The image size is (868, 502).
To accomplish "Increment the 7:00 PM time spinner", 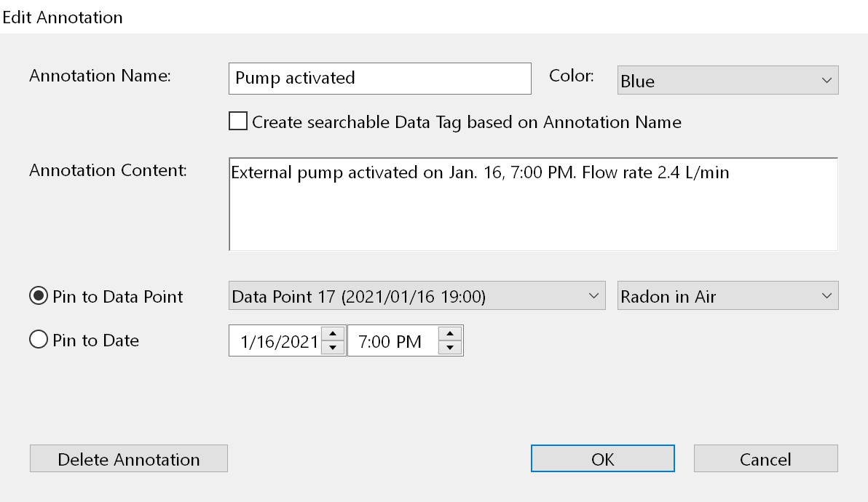I will [x=450, y=334].
